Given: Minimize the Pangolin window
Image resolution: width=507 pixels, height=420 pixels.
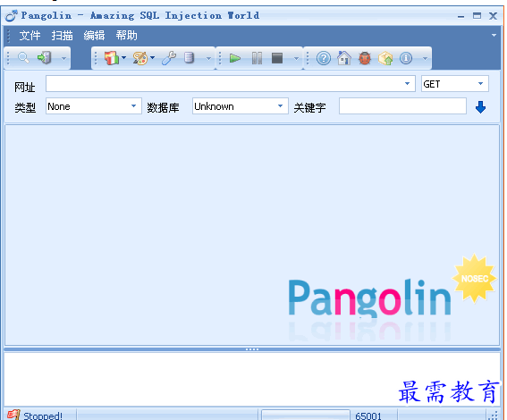Looking at the screenshot, I should [461, 16].
